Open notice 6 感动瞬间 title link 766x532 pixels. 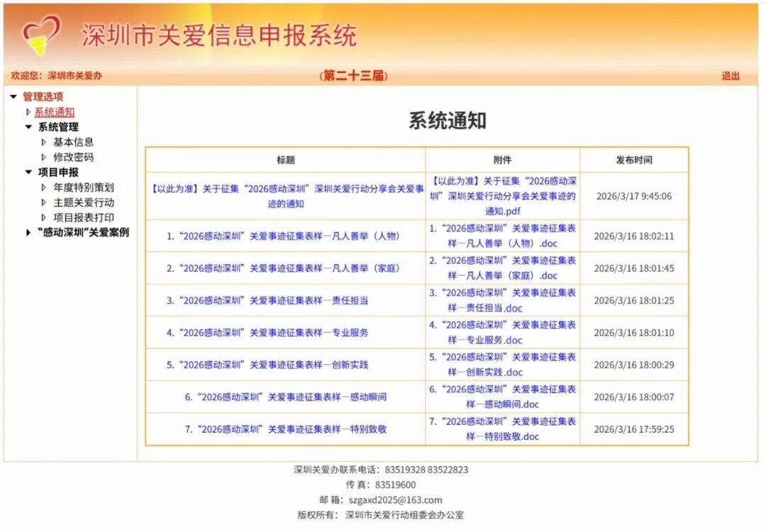click(286, 397)
